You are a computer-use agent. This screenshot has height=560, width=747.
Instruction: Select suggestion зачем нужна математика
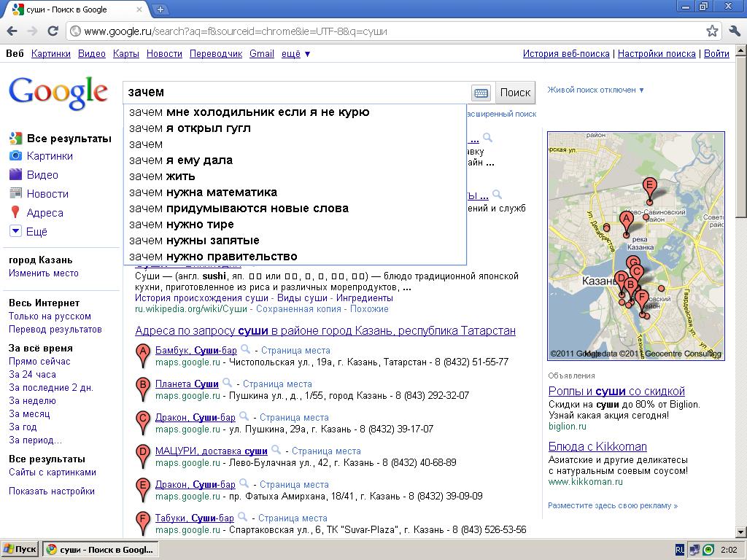[x=203, y=192]
